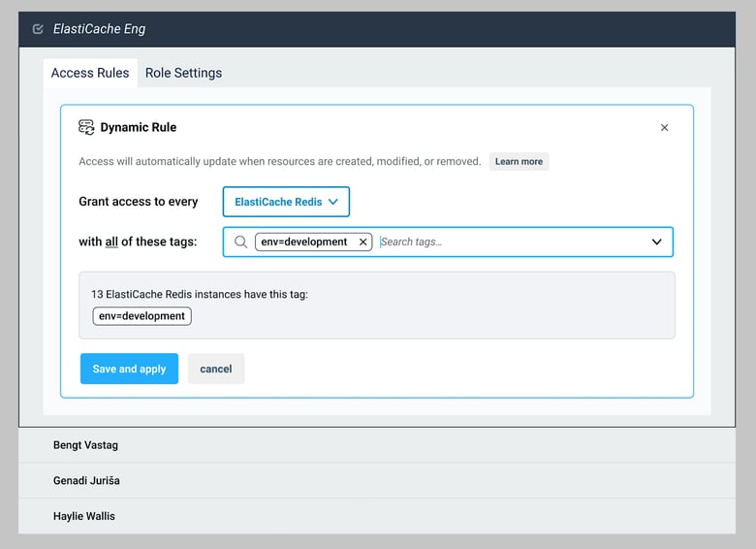Click the magnifier icon in tags field

(241, 242)
